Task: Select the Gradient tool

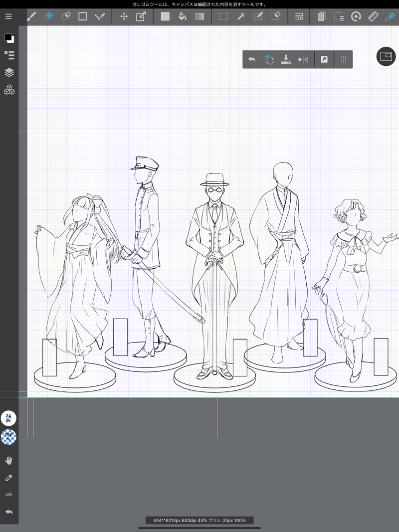Action: click(199, 16)
